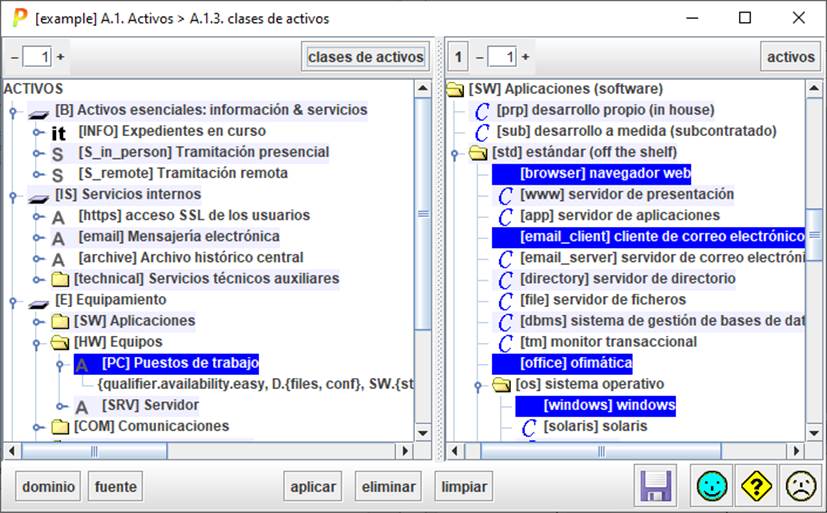Select [dbms] sistema de gestión de bases

[x=660, y=321]
